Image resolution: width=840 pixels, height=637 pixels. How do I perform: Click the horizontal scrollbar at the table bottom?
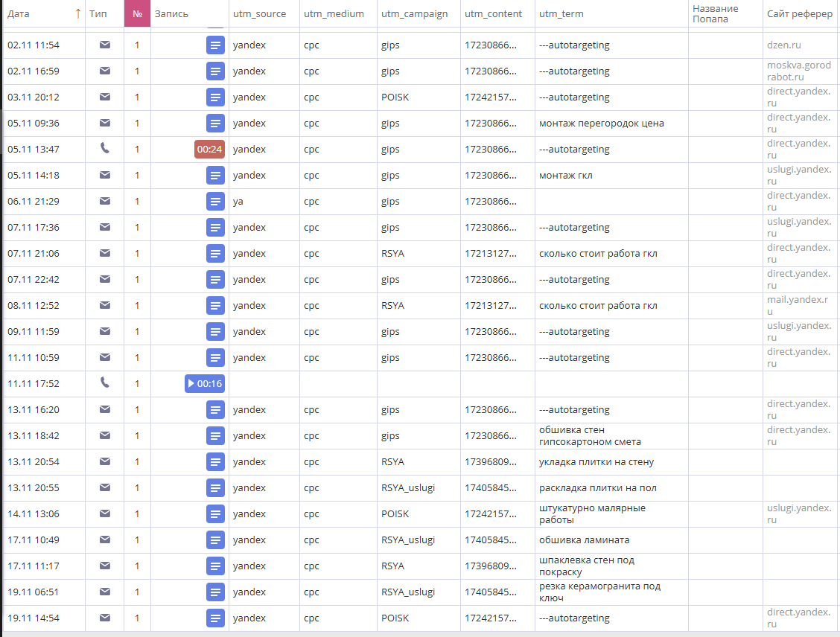pyautogui.click(x=420, y=634)
